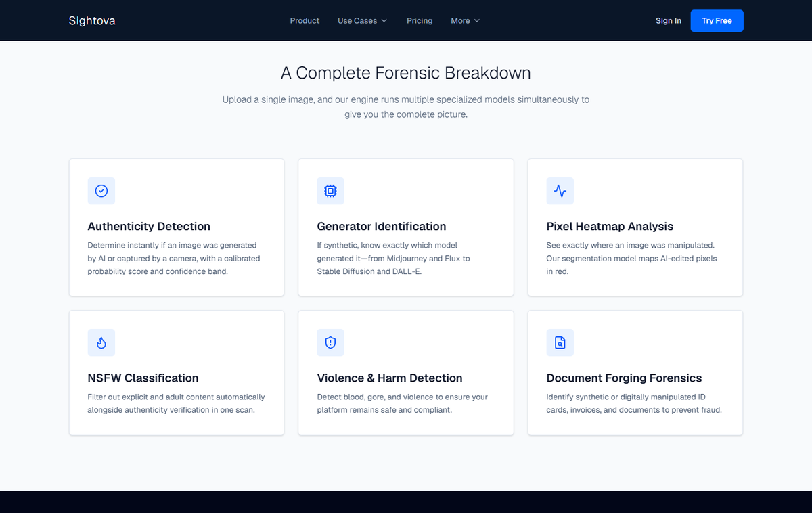This screenshot has width=812, height=513.
Task: Click the Sign In link
Action: (x=669, y=21)
